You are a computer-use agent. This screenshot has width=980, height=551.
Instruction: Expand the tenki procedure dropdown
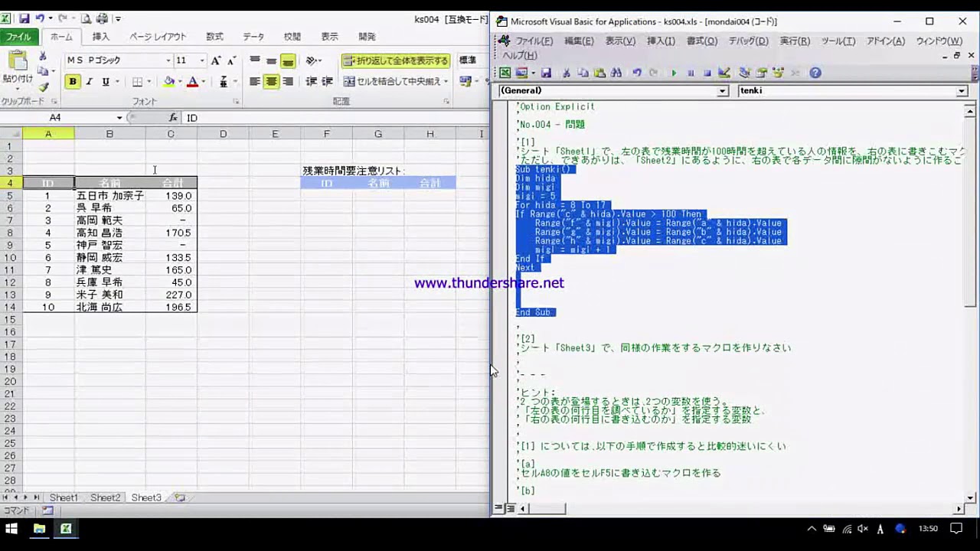tap(962, 91)
